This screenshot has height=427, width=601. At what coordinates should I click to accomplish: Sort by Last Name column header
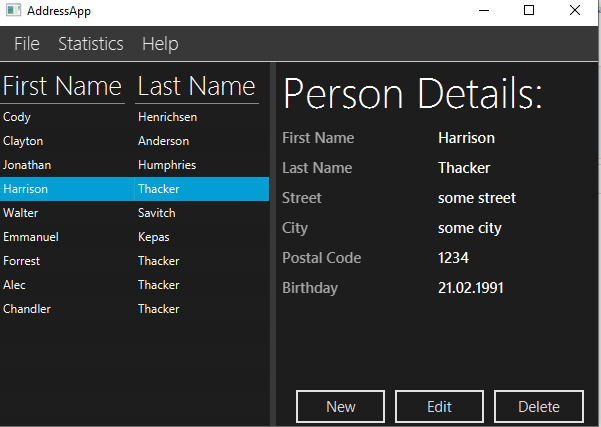196,86
